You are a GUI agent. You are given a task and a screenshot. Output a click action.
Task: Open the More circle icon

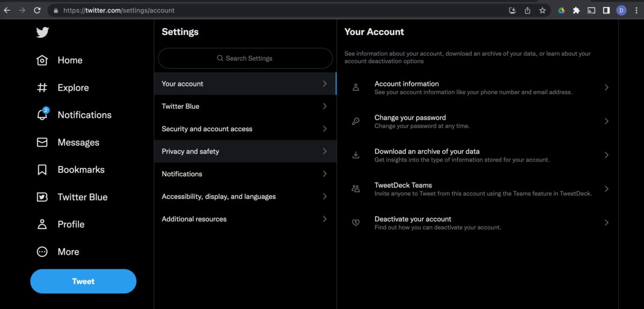(42, 252)
